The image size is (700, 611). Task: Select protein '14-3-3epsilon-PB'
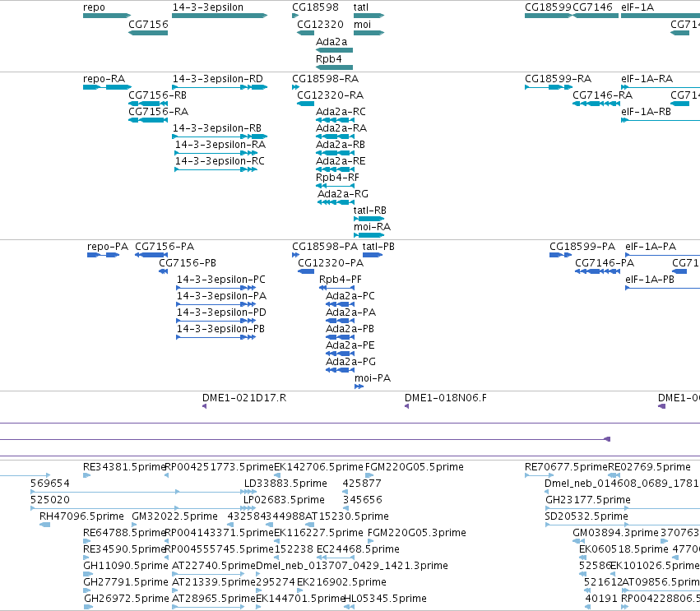[220, 329]
